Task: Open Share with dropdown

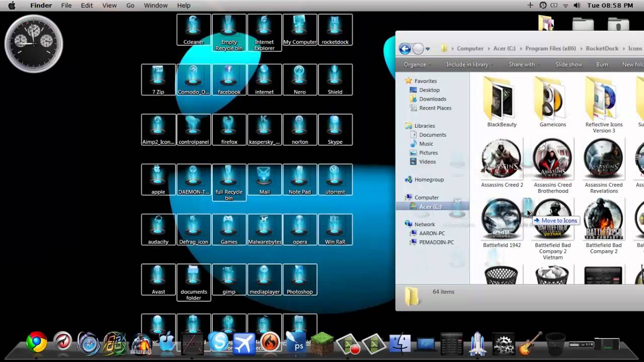Action: point(525,64)
